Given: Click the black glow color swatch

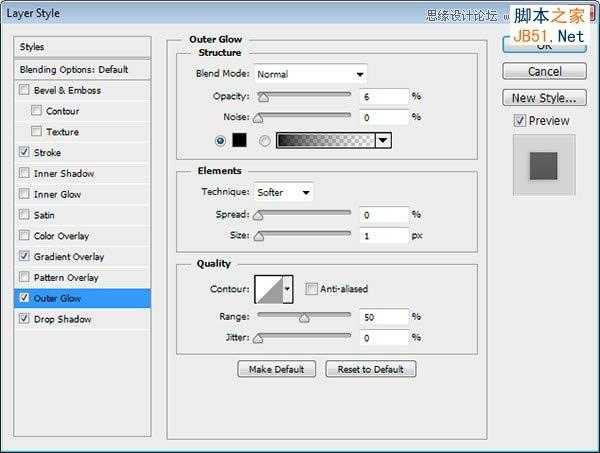Looking at the screenshot, I should [x=240, y=140].
